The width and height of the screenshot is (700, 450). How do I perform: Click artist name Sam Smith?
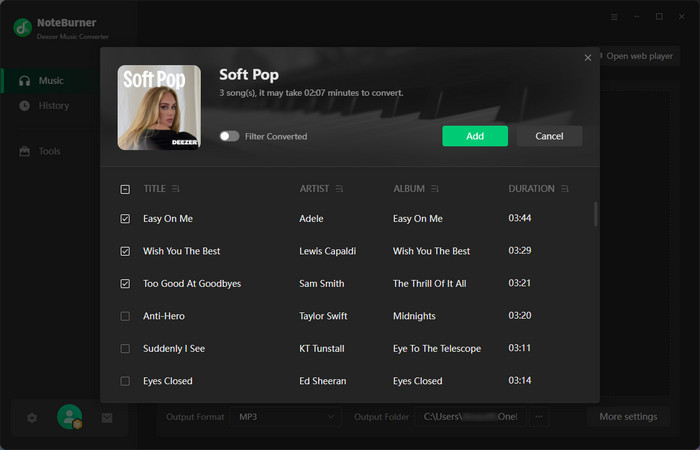pyautogui.click(x=321, y=283)
